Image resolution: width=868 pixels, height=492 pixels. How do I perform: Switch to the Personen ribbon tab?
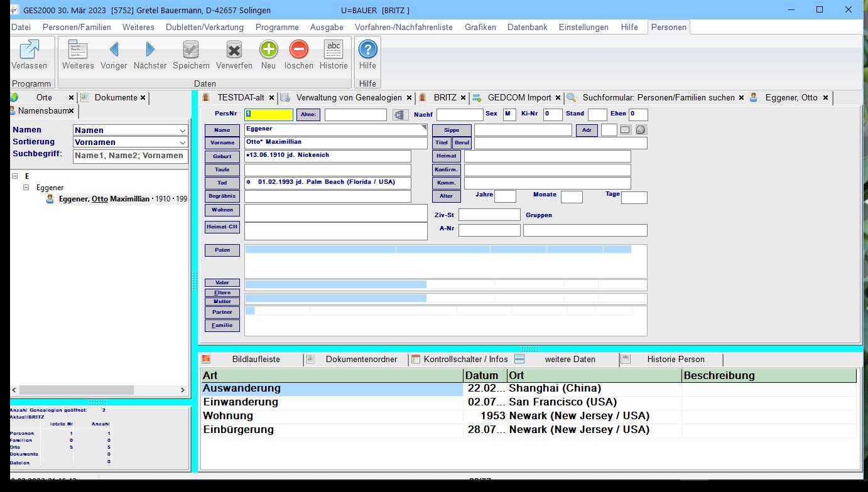pyautogui.click(x=668, y=27)
